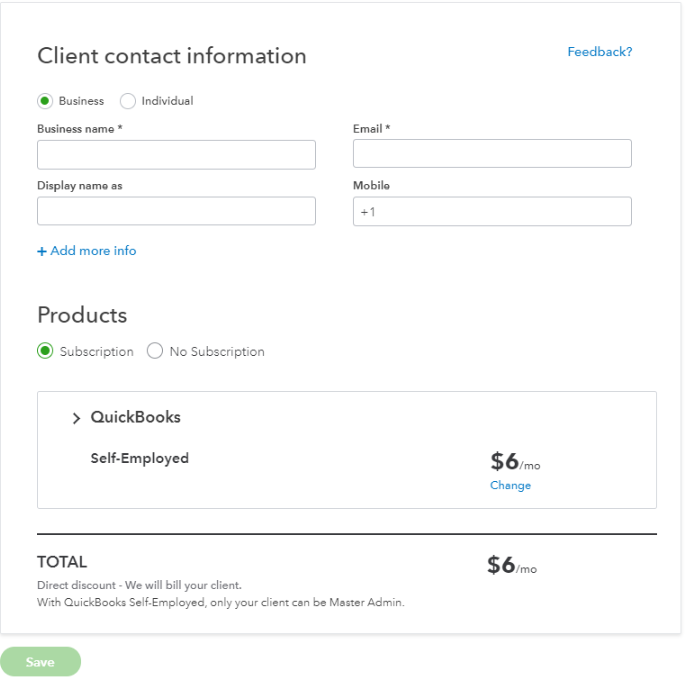Click the Client contact information heading
Screen dimensions: 688x691
tap(172, 56)
